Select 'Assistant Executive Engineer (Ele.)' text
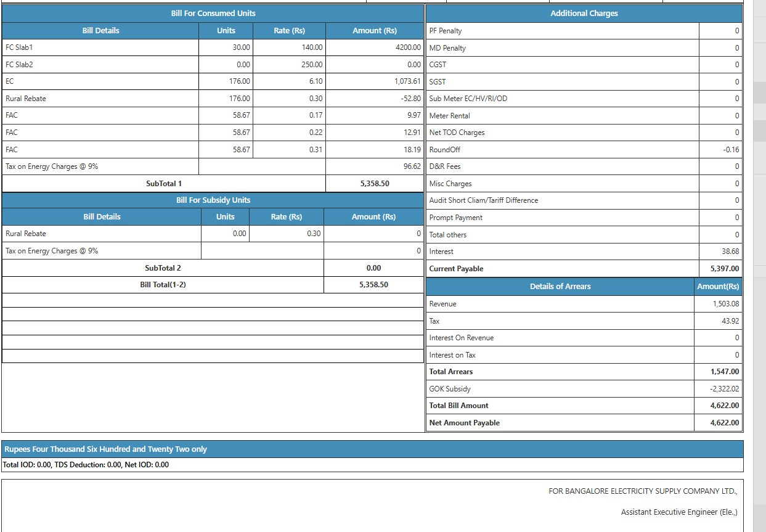Image resolution: width=766 pixels, height=532 pixels. (x=679, y=512)
